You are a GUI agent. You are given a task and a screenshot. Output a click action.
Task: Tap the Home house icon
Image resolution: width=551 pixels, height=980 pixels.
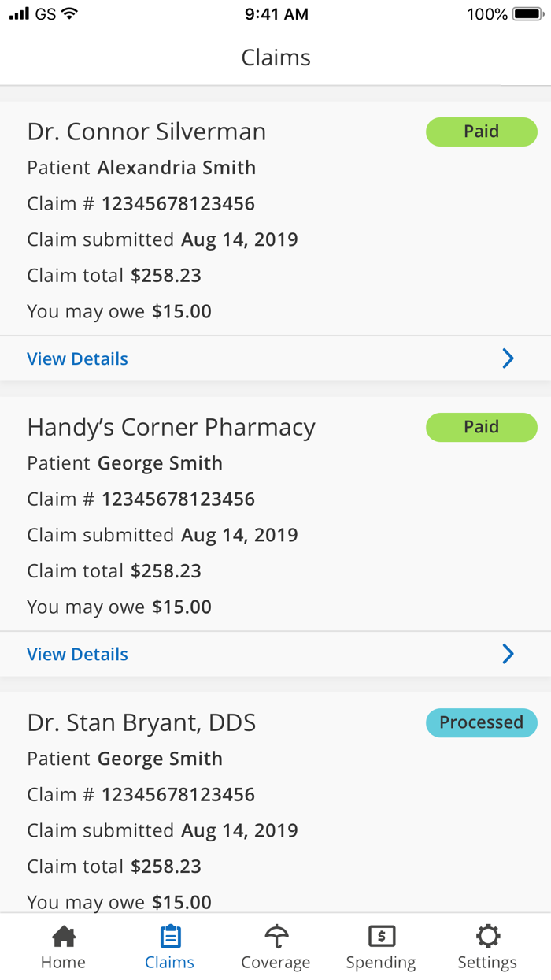64,936
